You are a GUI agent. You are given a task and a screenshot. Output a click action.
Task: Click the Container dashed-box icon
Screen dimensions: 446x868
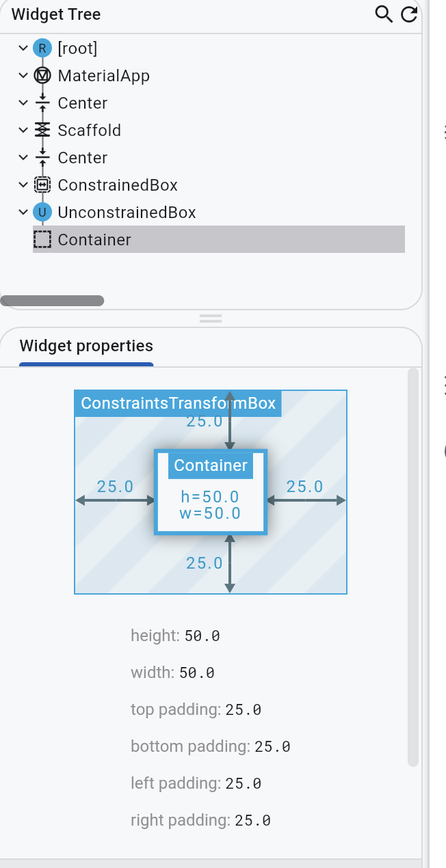[42, 240]
